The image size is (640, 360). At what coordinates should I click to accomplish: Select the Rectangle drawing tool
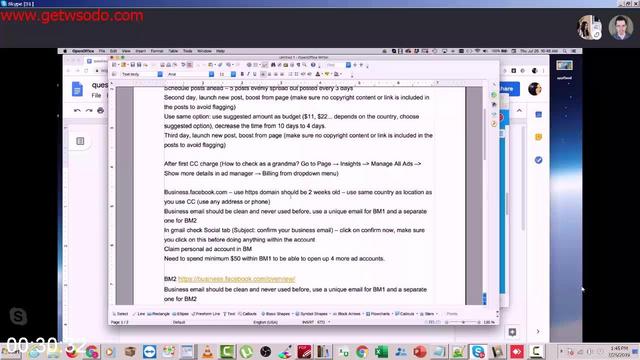click(158, 314)
